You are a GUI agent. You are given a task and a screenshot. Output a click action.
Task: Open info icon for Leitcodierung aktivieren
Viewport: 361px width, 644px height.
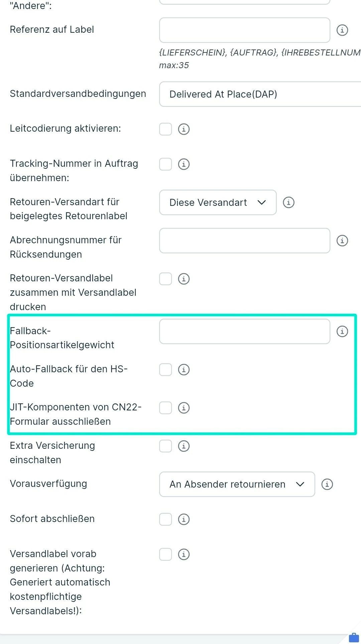coord(184,129)
